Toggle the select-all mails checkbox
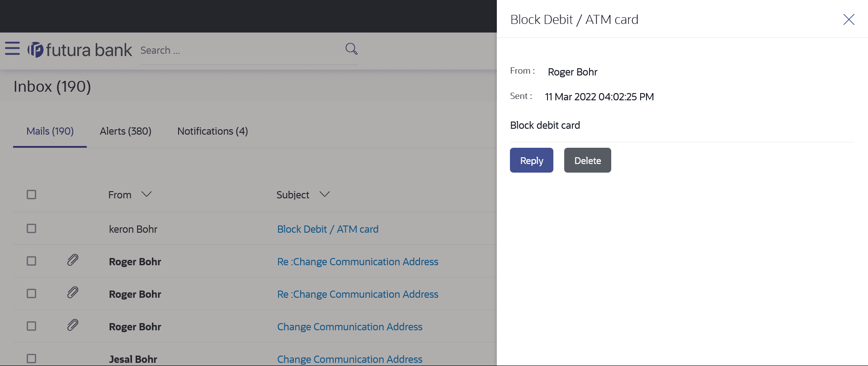The width and height of the screenshot is (868, 366). 31,195
